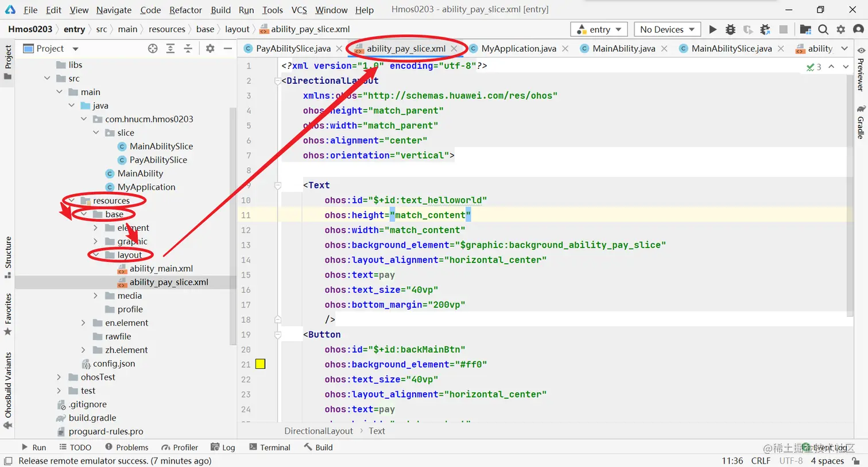Open the entry run configuration dropdown
Viewport: 868px width, 467px height.
tap(599, 29)
